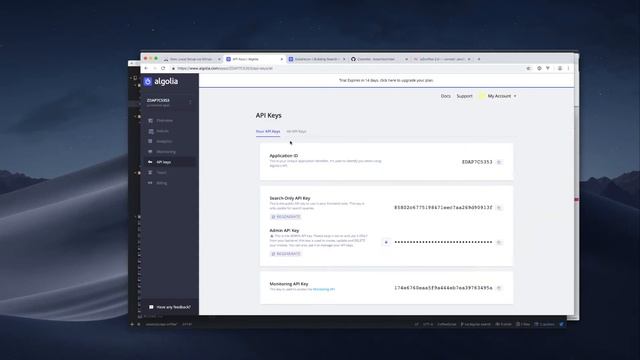Click the Algolia logo in the sidebar

[161, 81]
